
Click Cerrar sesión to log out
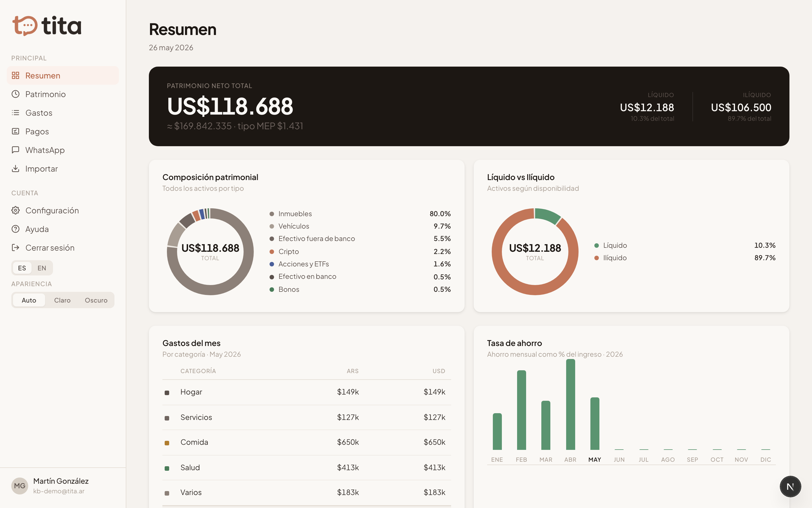(x=63, y=248)
